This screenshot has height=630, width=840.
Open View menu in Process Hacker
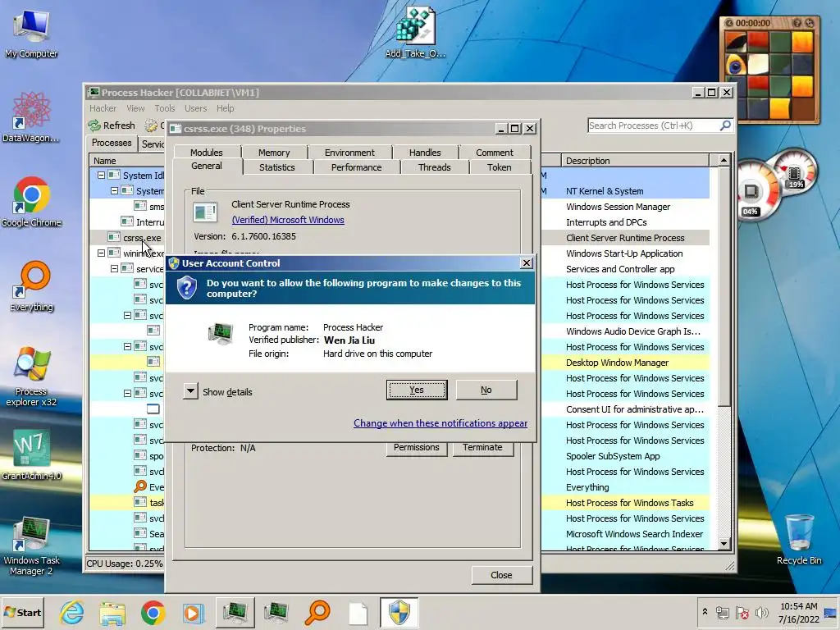pos(135,108)
